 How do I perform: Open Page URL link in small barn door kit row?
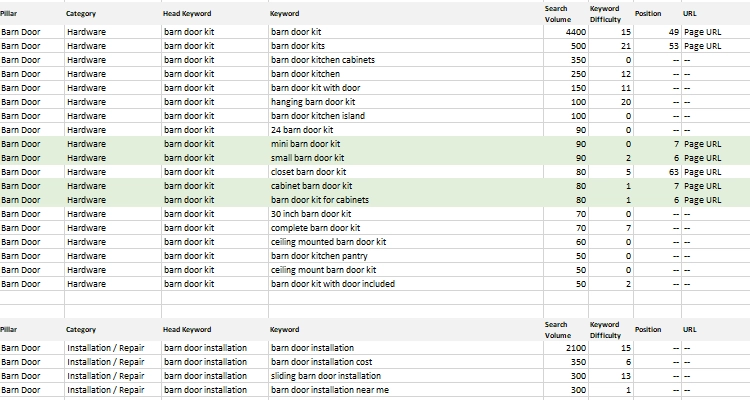pyautogui.click(x=702, y=158)
